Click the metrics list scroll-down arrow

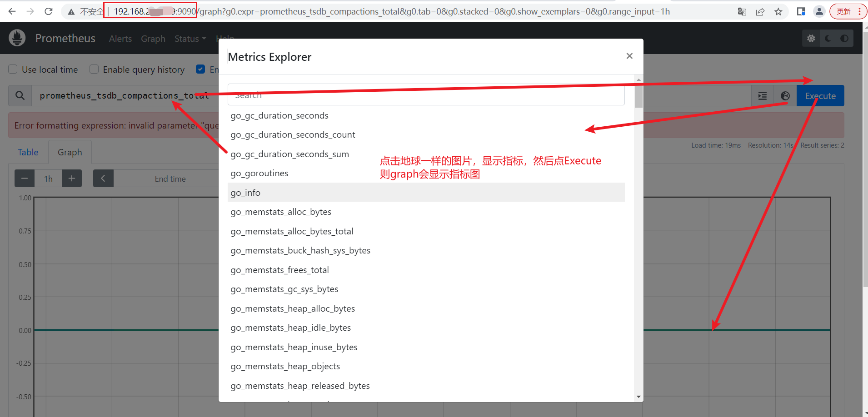coord(639,397)
